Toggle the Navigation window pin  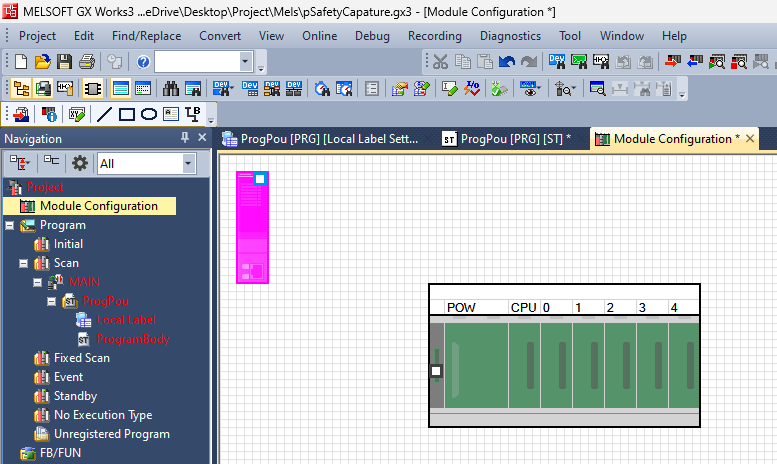[x=184, y=138]
